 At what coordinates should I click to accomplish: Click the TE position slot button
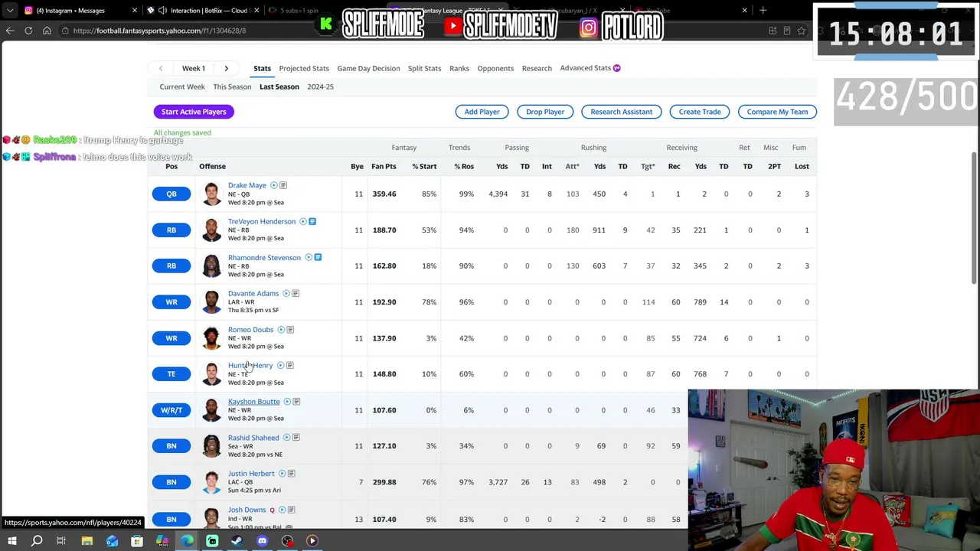171,374
